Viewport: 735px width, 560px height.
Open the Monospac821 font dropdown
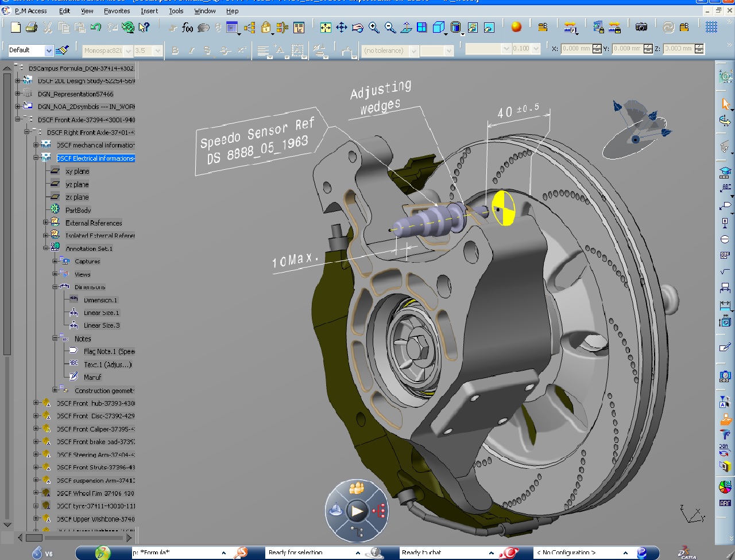pos(127,50)
